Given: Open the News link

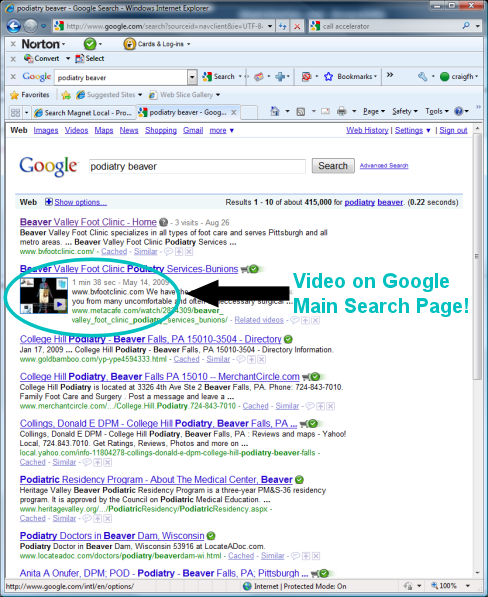Looking at the screenshot, I should click(129, 130).
